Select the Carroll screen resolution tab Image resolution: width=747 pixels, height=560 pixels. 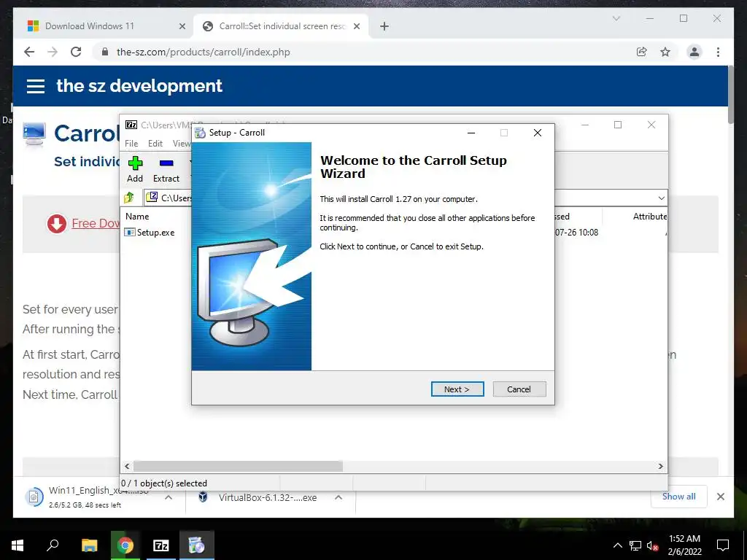(281, 26)
